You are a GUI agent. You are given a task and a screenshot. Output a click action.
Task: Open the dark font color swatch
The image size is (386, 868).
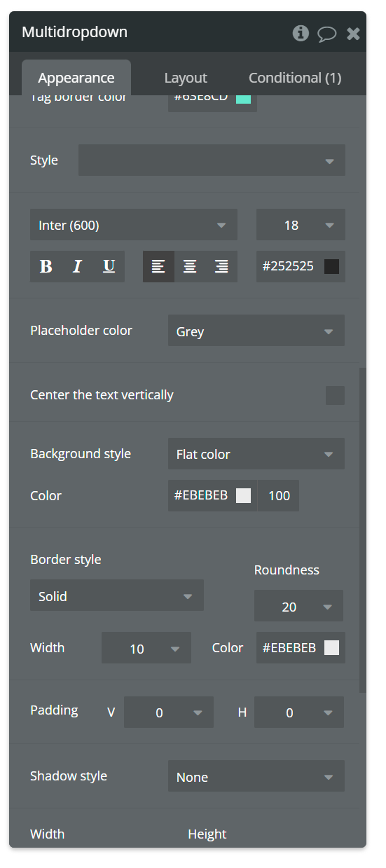point(332,266)
